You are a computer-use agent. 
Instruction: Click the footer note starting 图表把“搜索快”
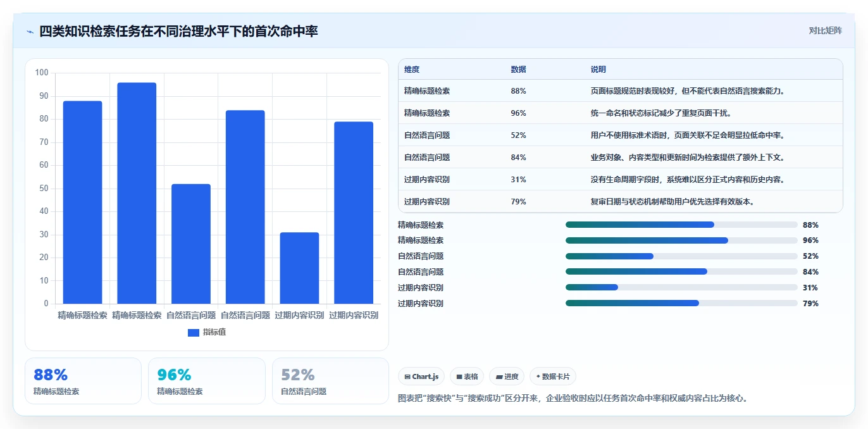coord(573,399)
